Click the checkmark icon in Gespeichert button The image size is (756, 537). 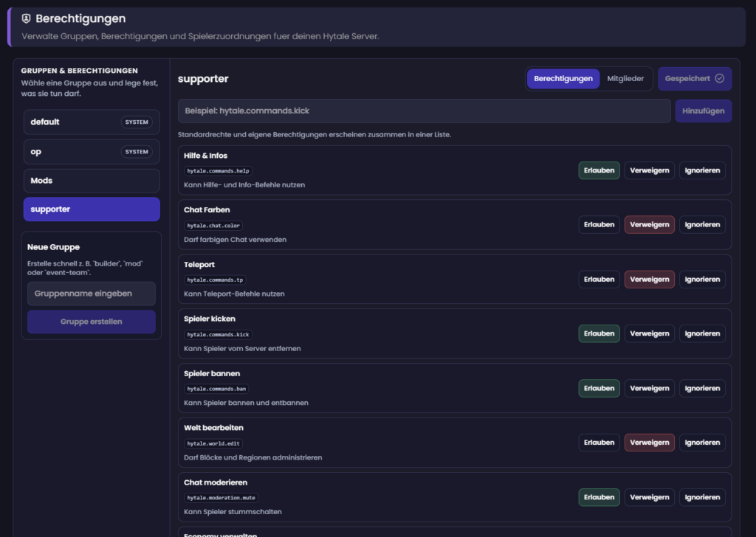click(719, 78)
